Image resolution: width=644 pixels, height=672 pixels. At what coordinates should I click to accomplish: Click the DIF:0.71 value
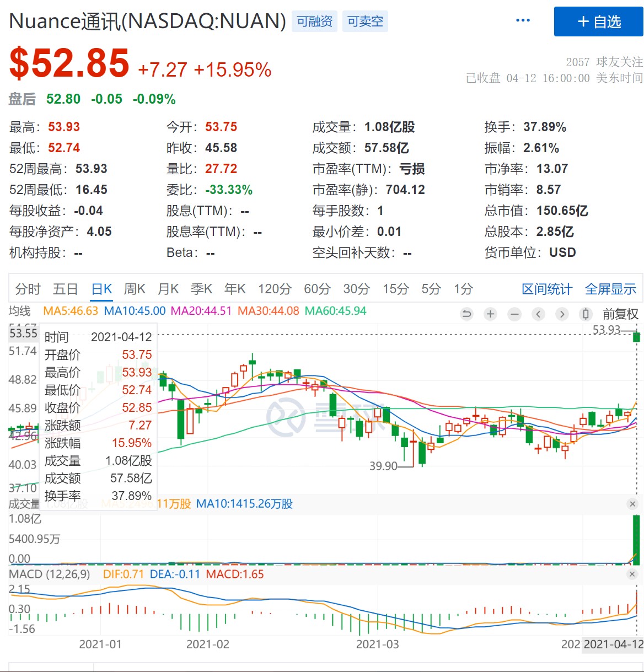(124, 574)
